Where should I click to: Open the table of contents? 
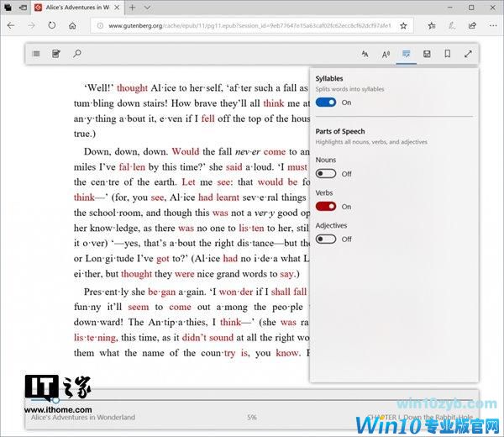click(x=36, y=54)
